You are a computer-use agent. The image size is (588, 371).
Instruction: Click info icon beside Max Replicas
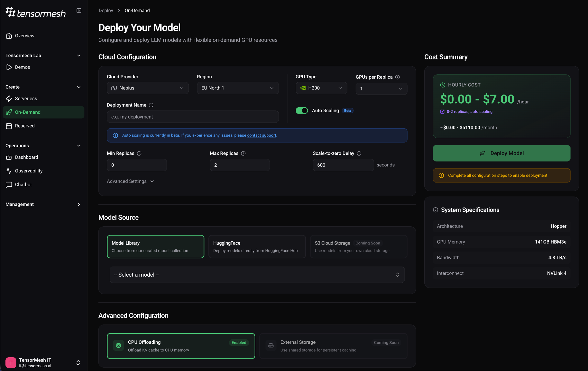(243, 153)
